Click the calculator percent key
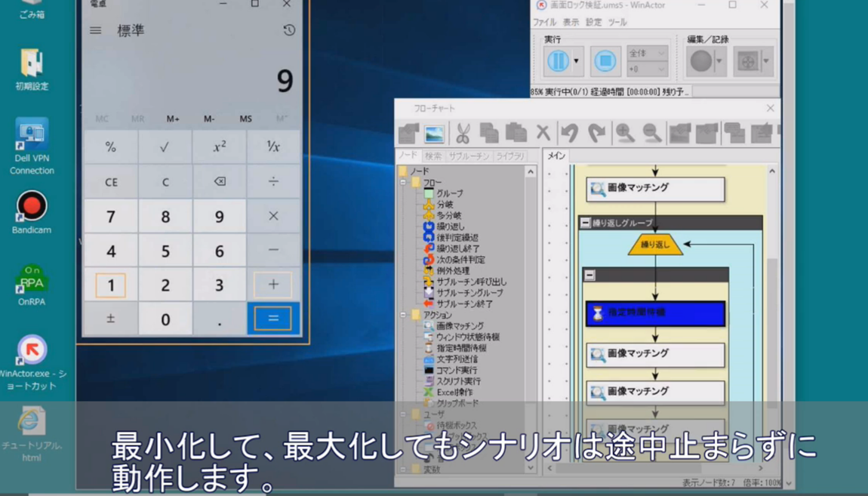 tap(111, 147)
